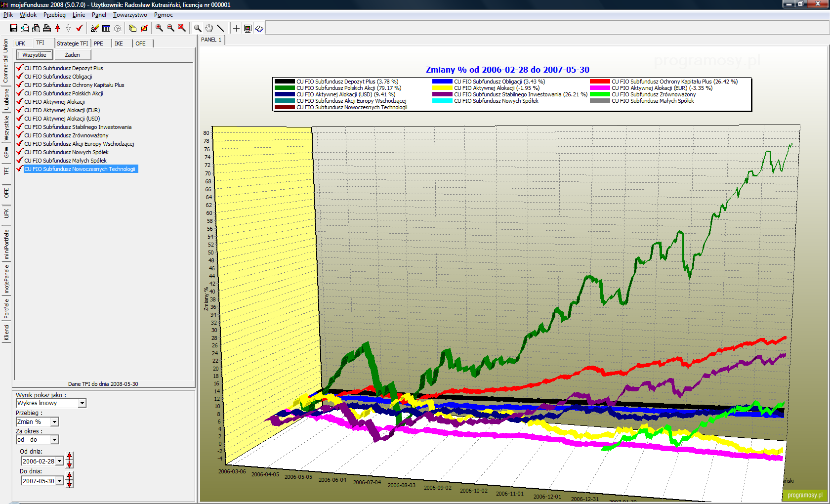Image resolution: width=830 pixels, height=504 pixels.
Task: Open the Przebieg menu
Action: pyautogui.click(x=54, y=15)
